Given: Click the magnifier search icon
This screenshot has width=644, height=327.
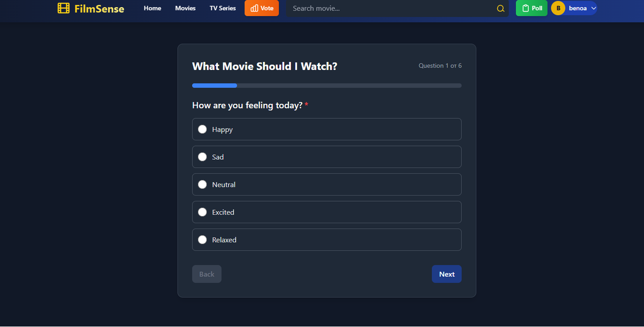Looking at the screenshot, I should point(500,9).
